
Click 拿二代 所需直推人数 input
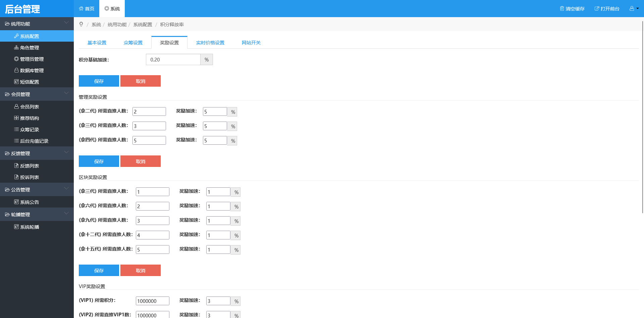[149, 111]
